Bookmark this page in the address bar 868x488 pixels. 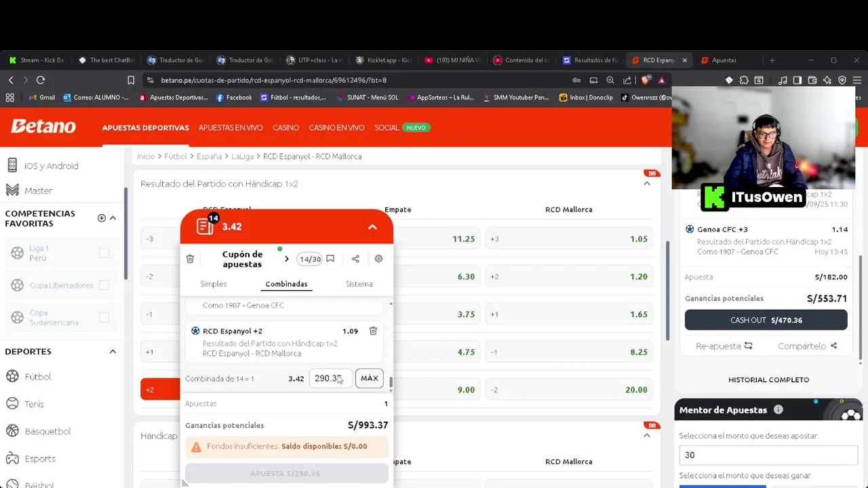point(131,80)
